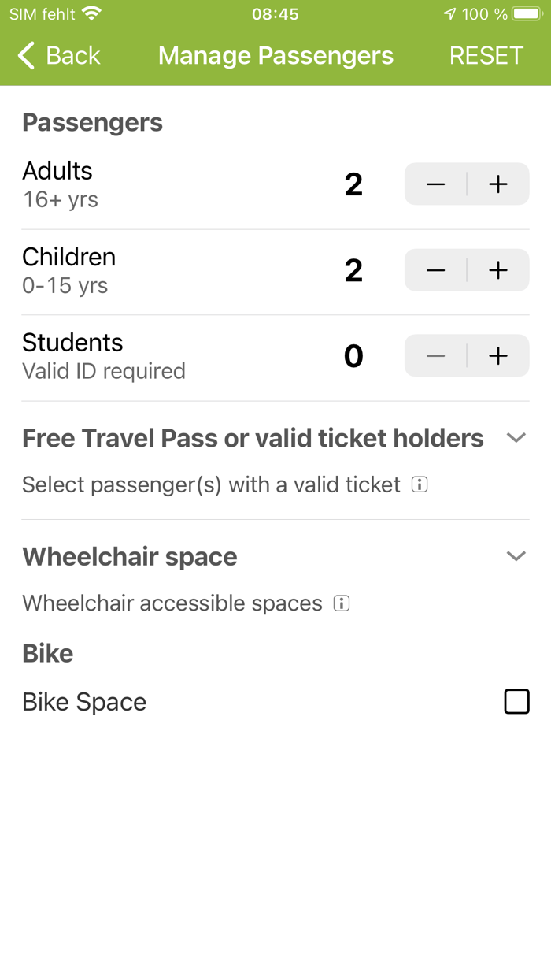The height and width of the screenshot is (980, 551).
Task: Tap the back chevron icon
Action: click(x=24, y=55)
